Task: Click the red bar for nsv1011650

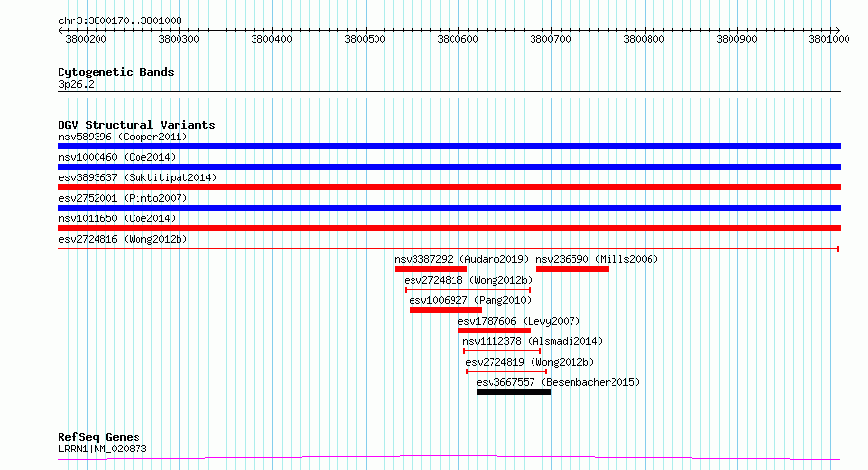Action: click(449, 228)
